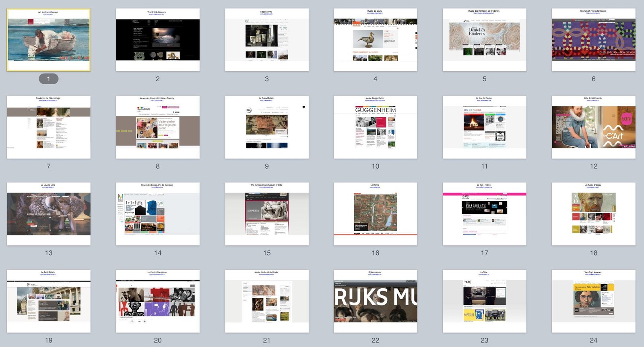This screenshot has height=347, width=644.
Task: Choose the Le Jeu de Paume slide
Action: coord(485,127)
